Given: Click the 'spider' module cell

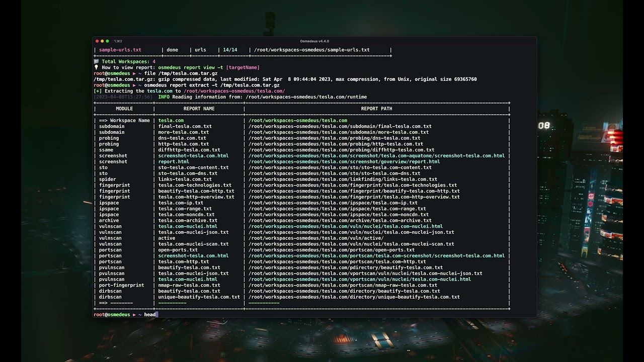Looking at the screenshot, I should tap(108, 179).
